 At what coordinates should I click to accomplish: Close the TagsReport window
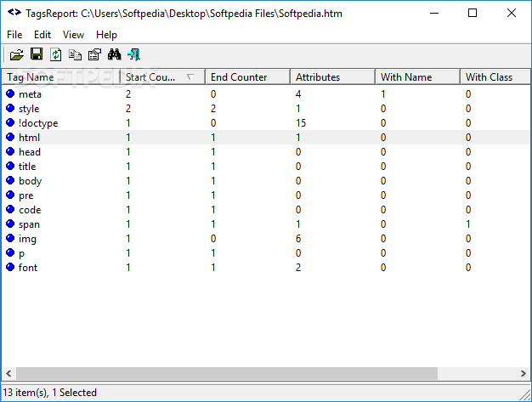pos(512,14)
